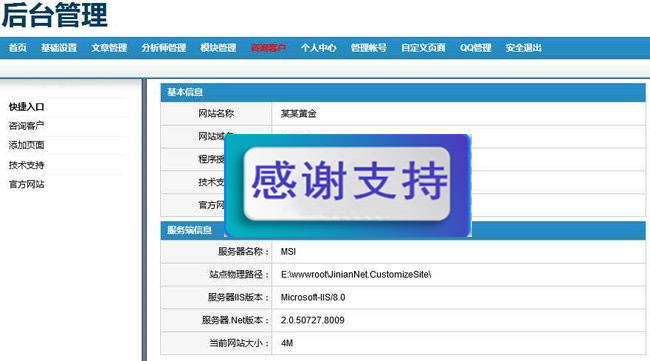The image size is (650, 361).
Task: Go to 文章管理 menu
Action: pyautogui.click(x=109, y=48)
